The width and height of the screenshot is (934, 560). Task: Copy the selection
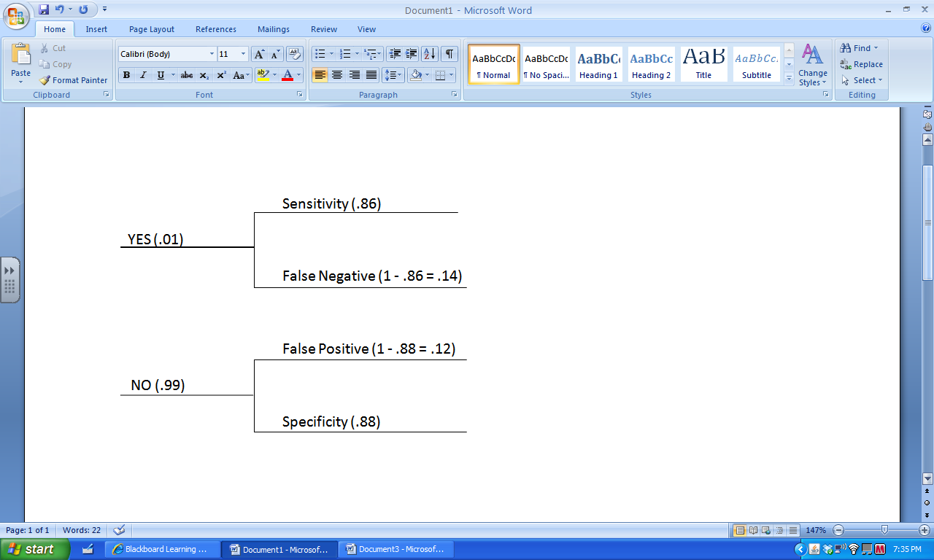click(x=55, y=64)
